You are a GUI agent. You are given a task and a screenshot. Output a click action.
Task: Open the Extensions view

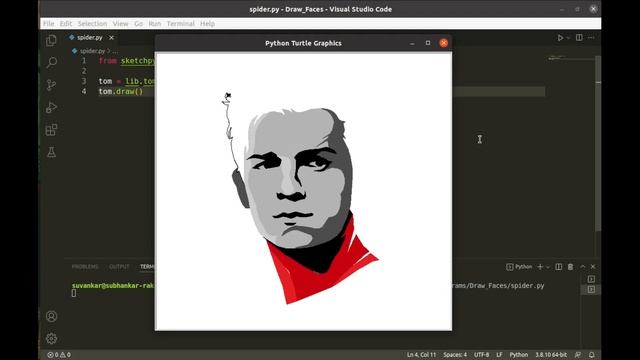pos(51,130)
